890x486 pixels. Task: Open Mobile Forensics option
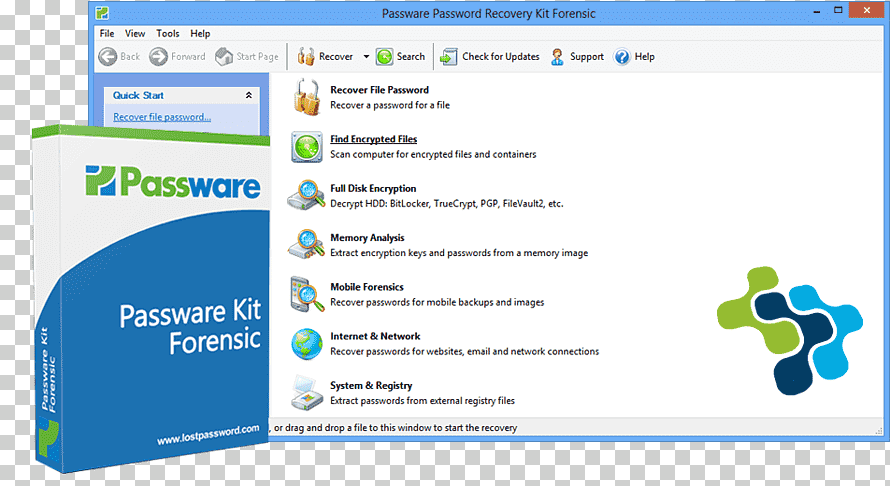click(367, 287)
